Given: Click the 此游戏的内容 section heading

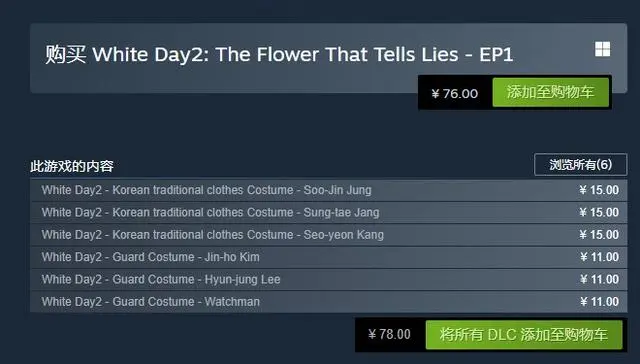Looking at the screenshot, I should pyautogui.click(x=72, y=166).
